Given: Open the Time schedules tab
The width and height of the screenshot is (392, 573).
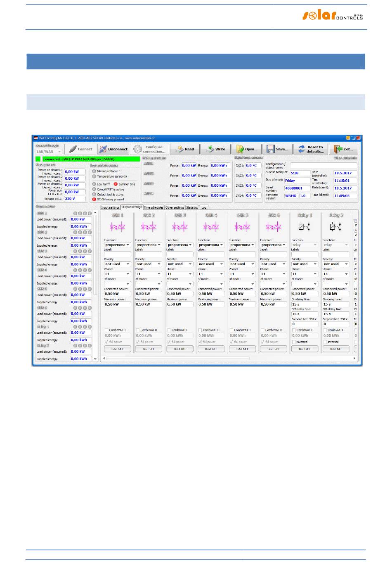Looking at the screenshot, I should tap(153, 207).
